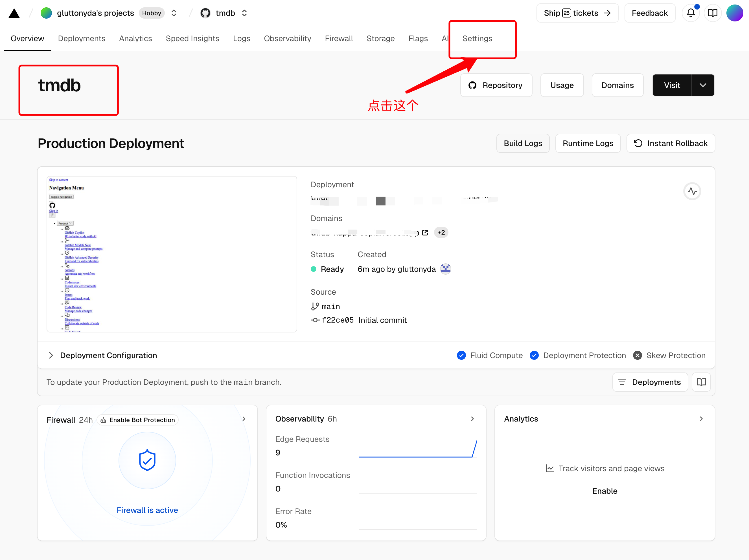Viewport: 749px width, 560px height.
Task: Click the Error Rate 0% value
Action: tap(281, 525)
